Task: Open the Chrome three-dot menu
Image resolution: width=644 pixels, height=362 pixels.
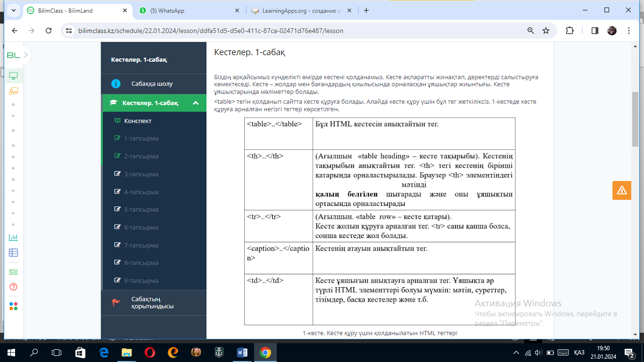Action: [x=629, y=31]
